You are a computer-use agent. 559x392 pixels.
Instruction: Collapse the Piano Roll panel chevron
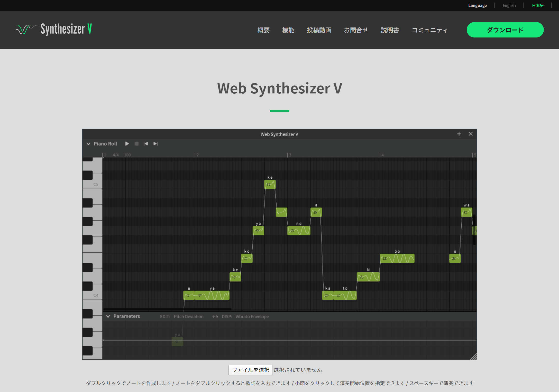pyautogui.click(x=88, y=144)
